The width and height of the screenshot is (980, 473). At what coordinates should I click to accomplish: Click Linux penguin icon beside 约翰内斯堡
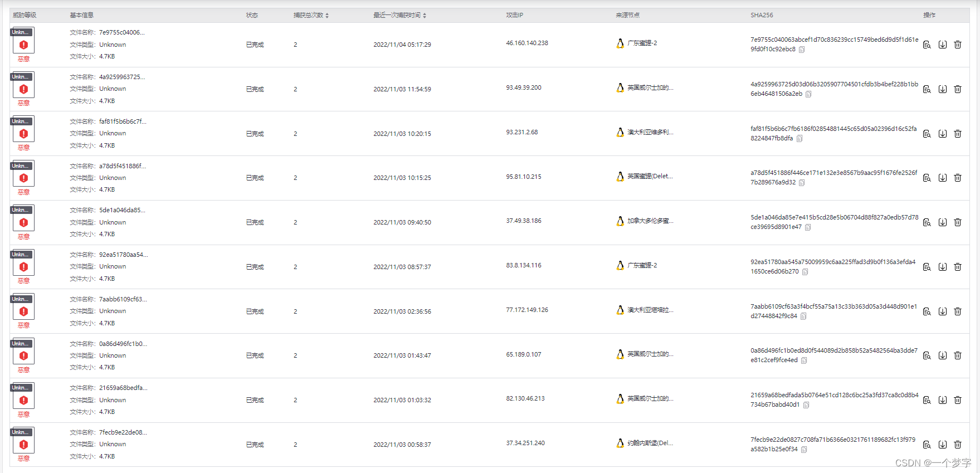coord(620,443)
